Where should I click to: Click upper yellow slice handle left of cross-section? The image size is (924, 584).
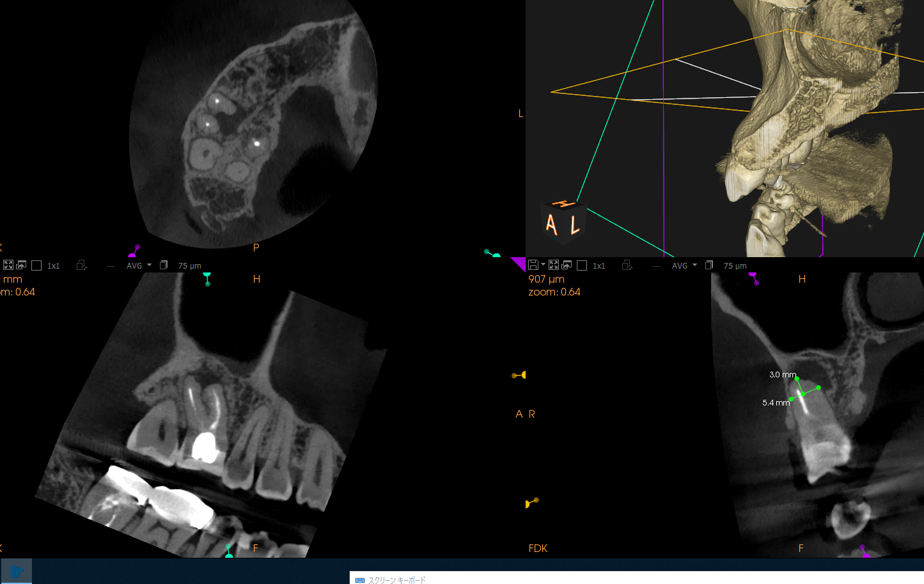519,375
